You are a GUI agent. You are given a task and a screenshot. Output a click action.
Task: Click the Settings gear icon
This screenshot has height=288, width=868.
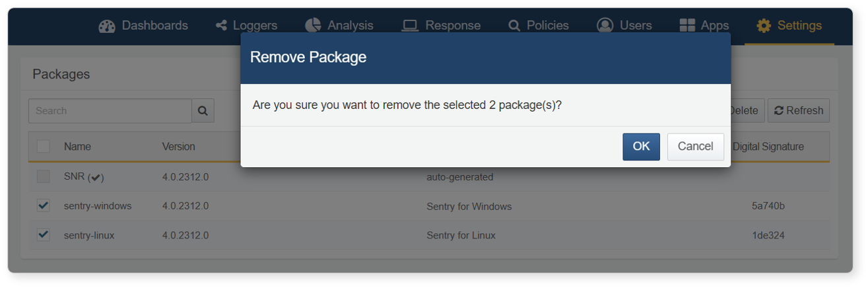(764, 26)
